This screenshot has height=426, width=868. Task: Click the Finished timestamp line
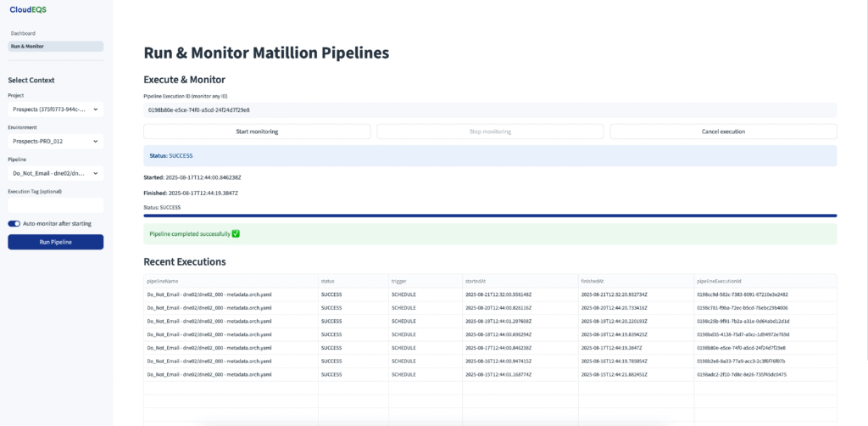191,193
